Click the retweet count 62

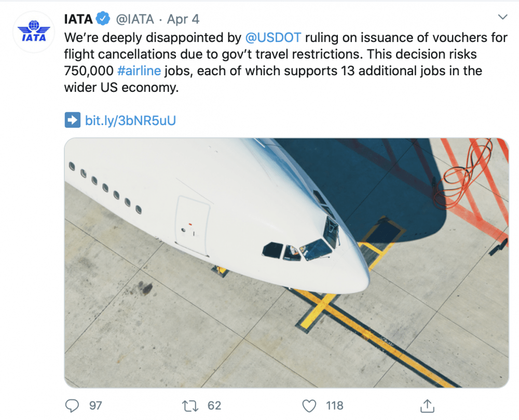coord(214,406)
